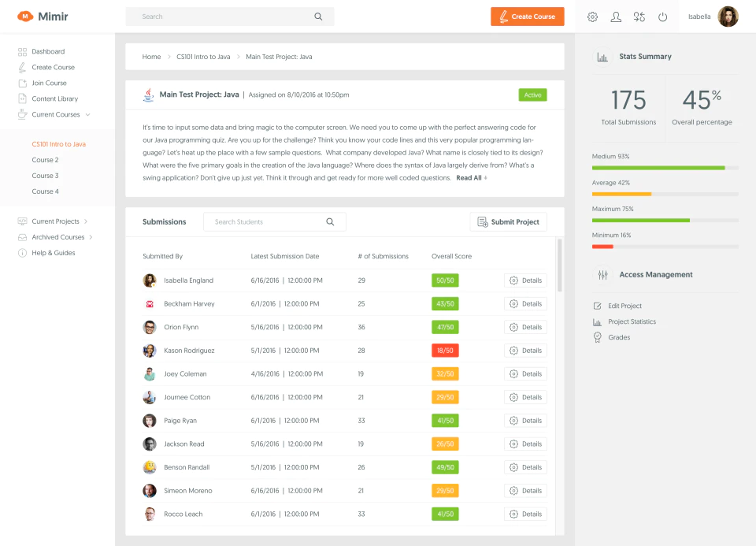Viewport: 756px width, 546px height.
Task: Click the currency exchange icon in header
Action: coord(639,17)
